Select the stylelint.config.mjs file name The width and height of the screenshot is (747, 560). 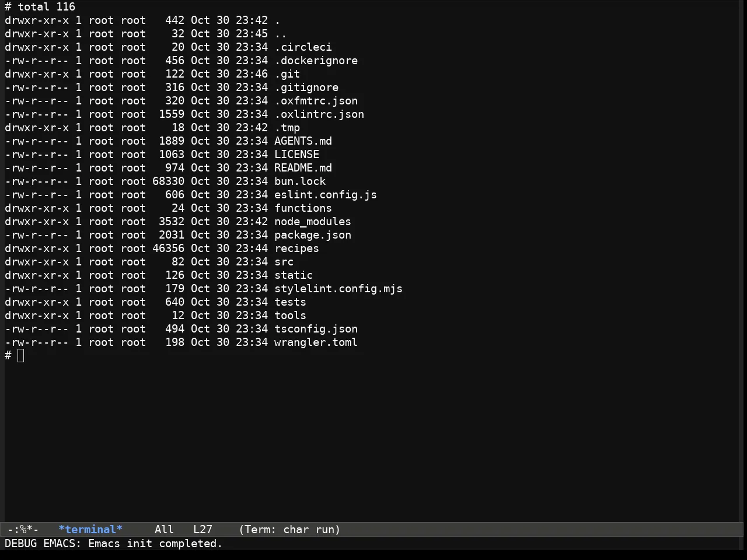coord(338,289)
